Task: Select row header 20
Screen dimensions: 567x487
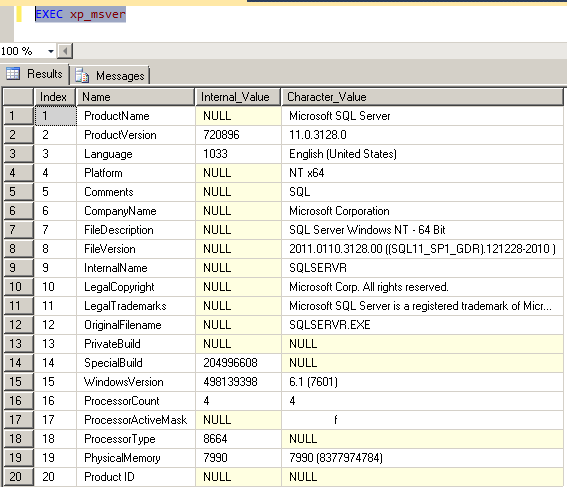Action: [18, 477]
